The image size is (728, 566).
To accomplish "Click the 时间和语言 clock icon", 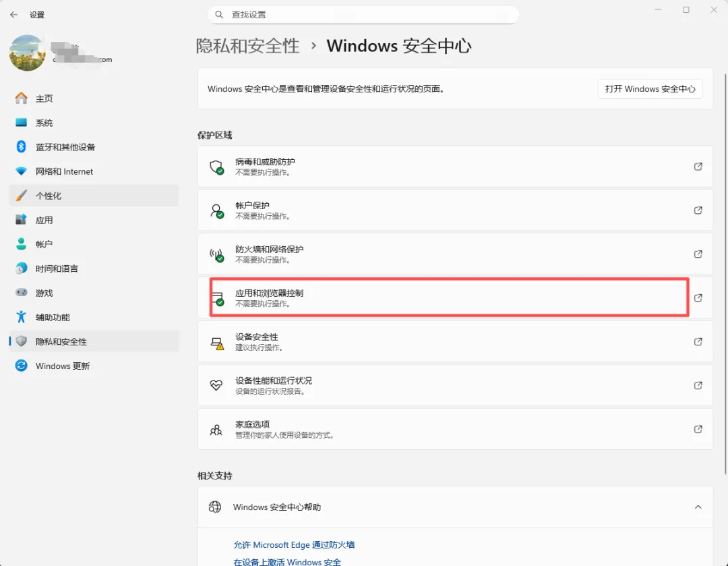I will click(x=21, y=268).
